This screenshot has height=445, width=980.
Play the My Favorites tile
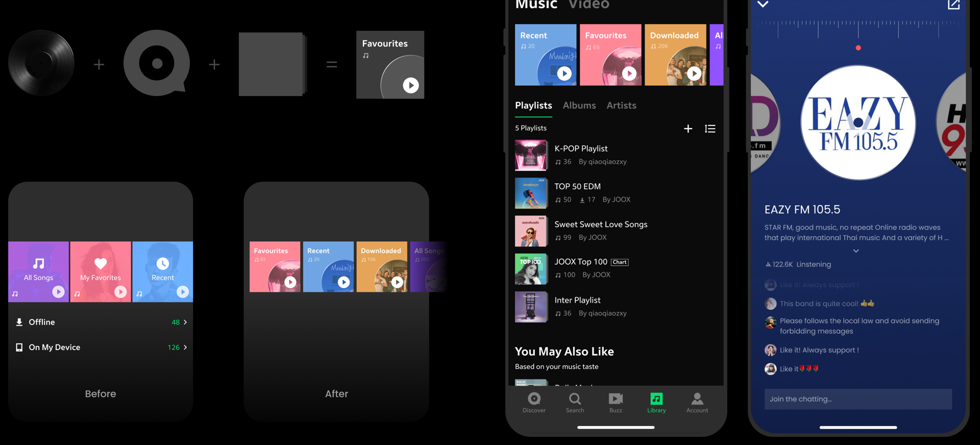pos(120,291)
